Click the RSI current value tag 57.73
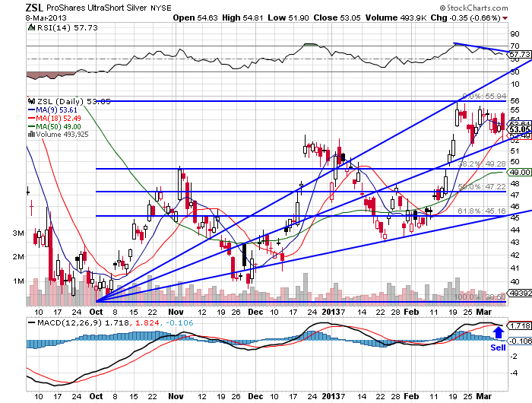 [520, 54]
